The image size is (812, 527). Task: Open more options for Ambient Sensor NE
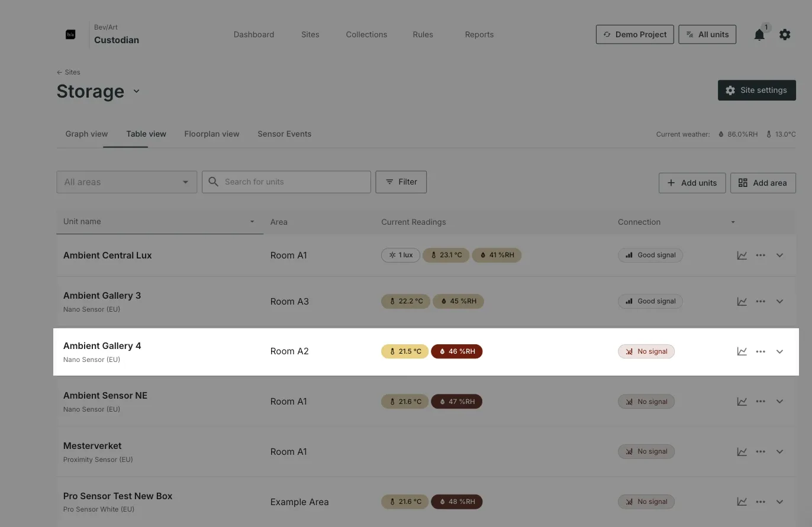(761, 402)
